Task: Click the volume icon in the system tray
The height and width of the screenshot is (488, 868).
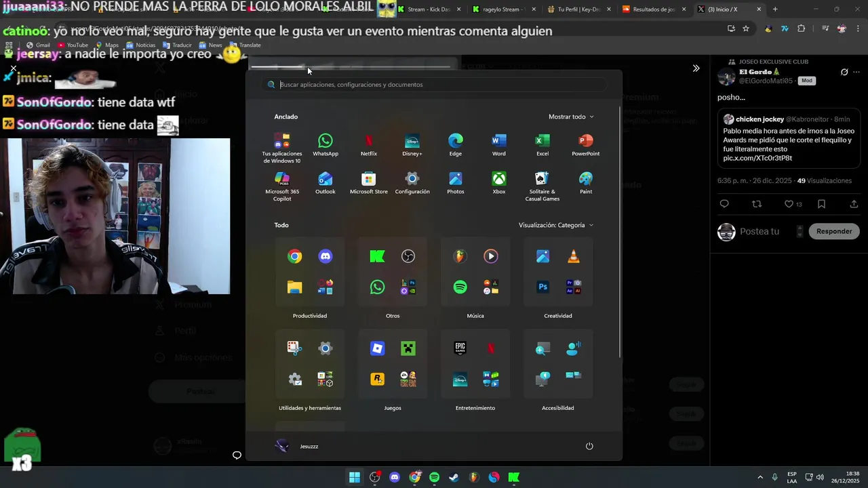Action: point(819,477)
